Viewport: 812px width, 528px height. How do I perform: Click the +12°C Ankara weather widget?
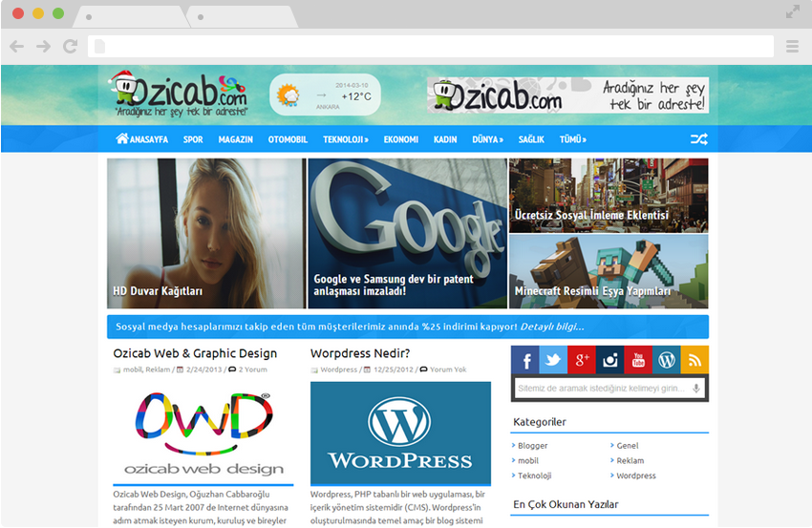click(325, 95)
